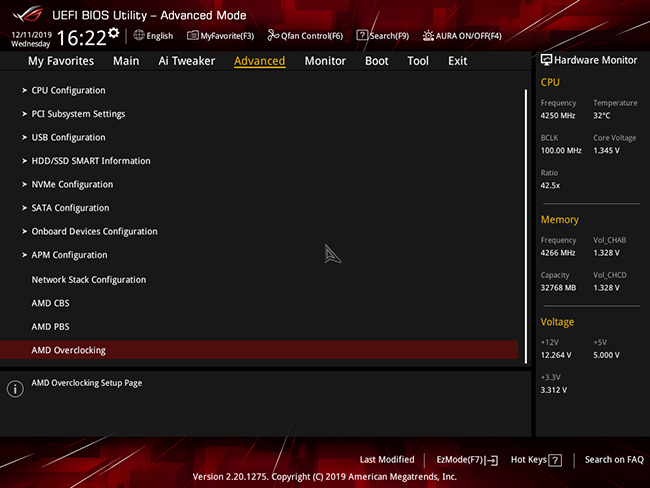Open NVMe Configuration entry
The height and width of the screenshot is (488, 650).
tap(72, 185)
